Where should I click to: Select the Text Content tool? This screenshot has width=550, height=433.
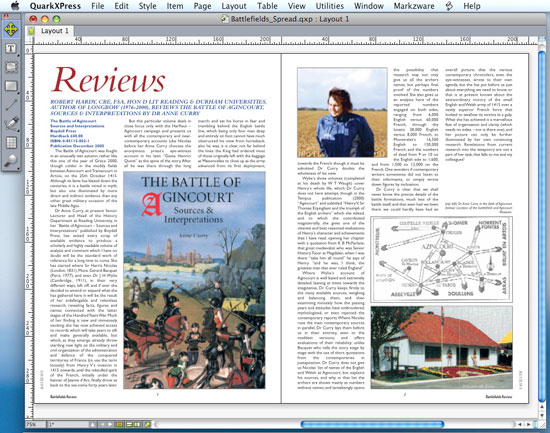click(x=11, y=48)
